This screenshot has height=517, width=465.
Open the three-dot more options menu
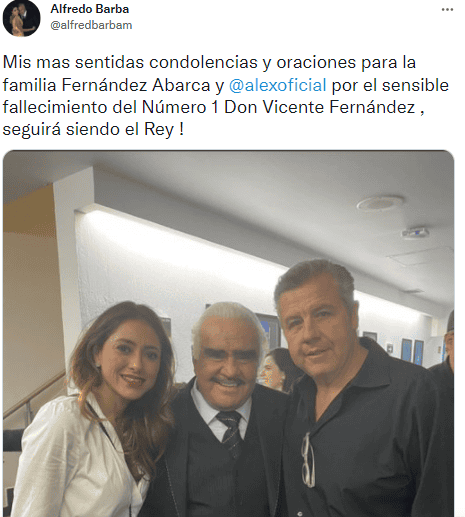(447, 9)
